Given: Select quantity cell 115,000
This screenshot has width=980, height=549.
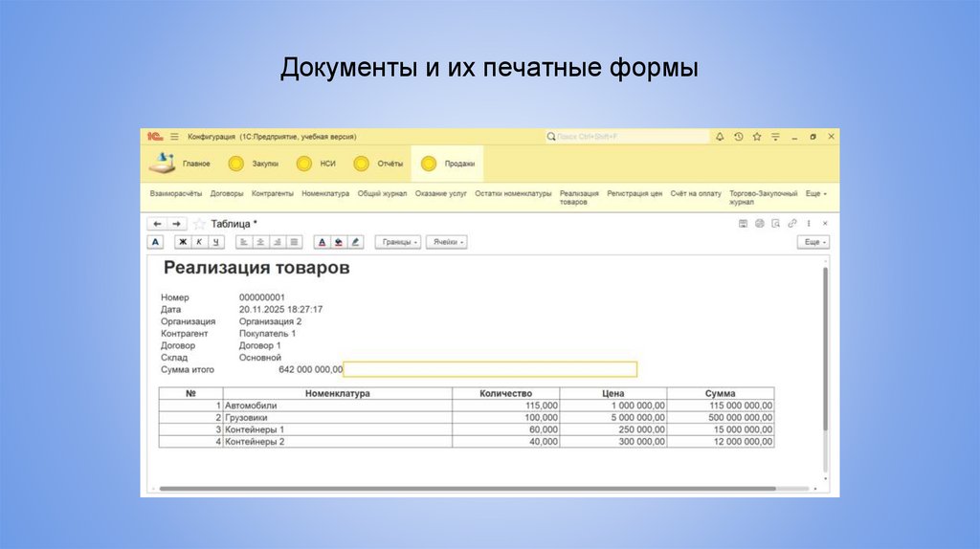Looking at the screenshot, I should pyautogui.click(x=505, y=406).
